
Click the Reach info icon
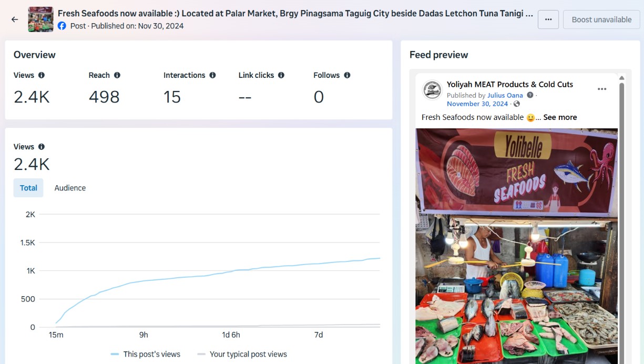[x=117, y=75]
